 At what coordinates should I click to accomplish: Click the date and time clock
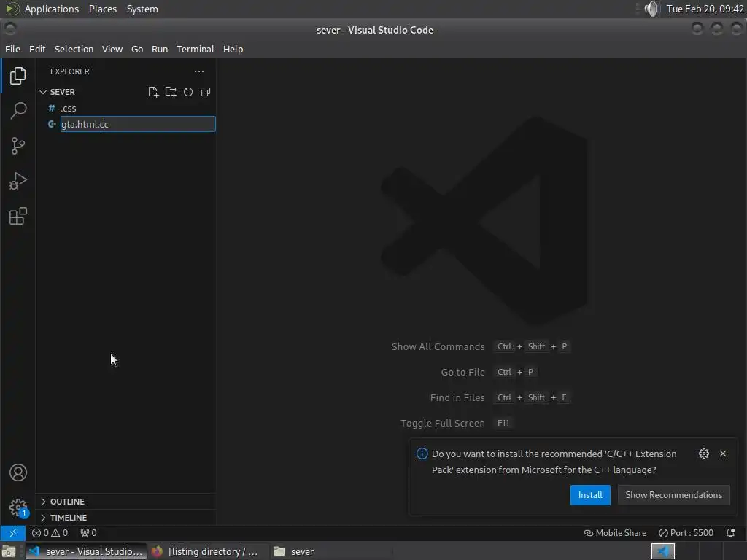[705, 9]
